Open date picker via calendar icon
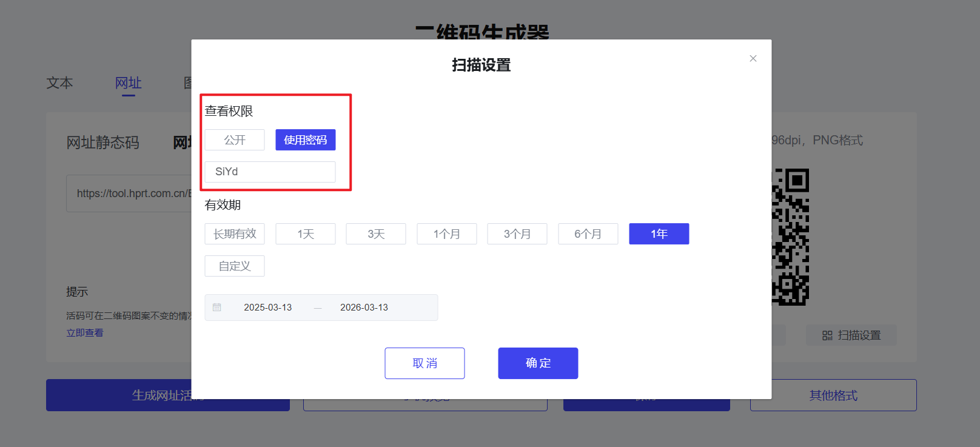980x447 pixels. (x=217, y=308)
